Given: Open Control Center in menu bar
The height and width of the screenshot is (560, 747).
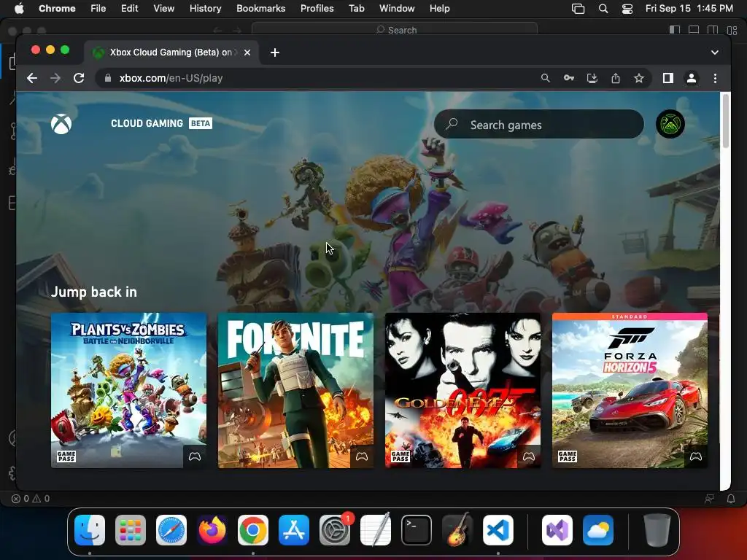Looking at the screenshot, I should [x=627, y=9].
